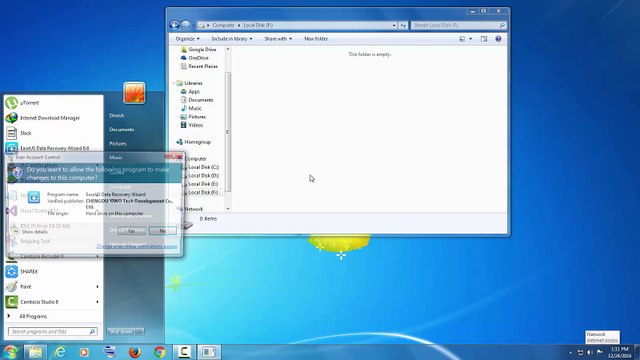Select Local Disk (D:) in navigation pane

(203, 176)
